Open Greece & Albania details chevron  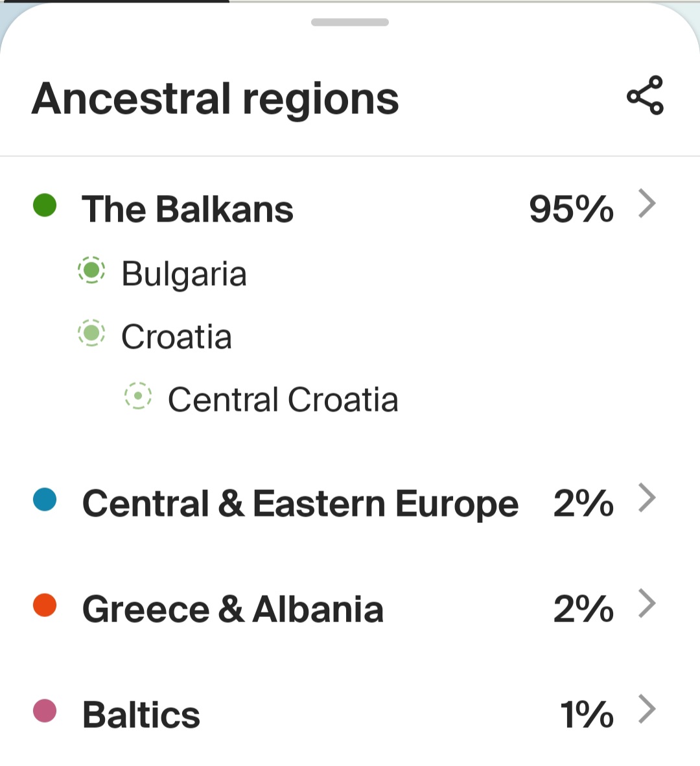click(647, 604)
